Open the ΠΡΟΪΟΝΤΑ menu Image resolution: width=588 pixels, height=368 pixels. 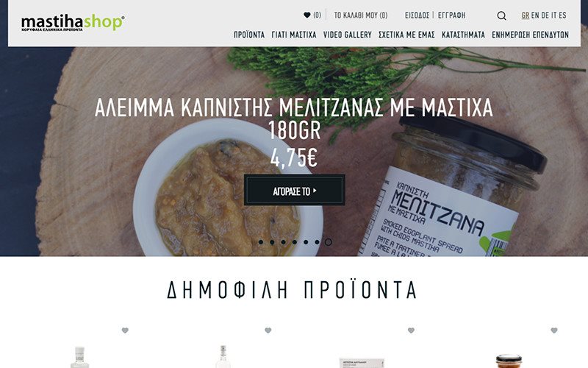(249, 35)
